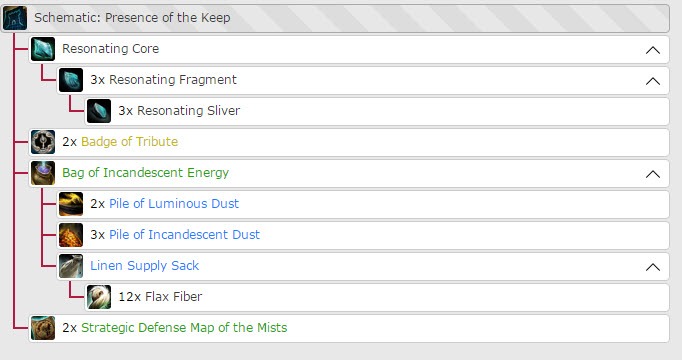Image resolution: width=682 pixels, height=360 pixels.
Task: Open the Pile of Luminous Dust link
Action: click(174, 203)
